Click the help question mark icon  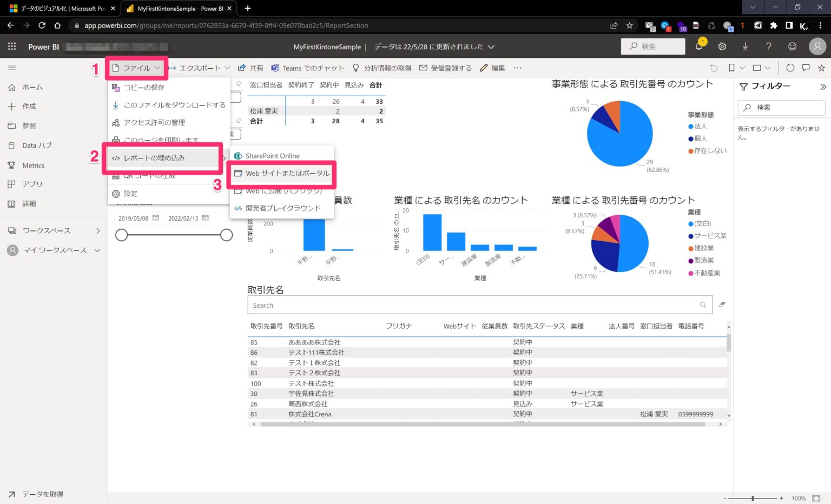click(768, 47)
